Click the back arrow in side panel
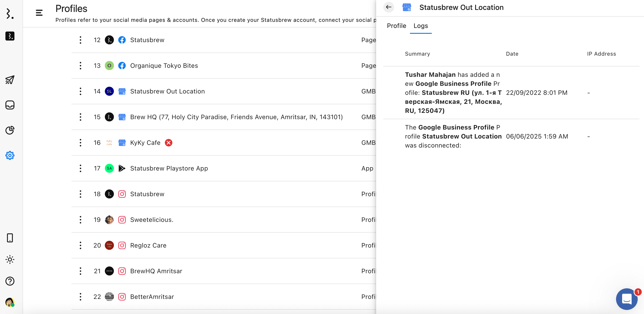The height and width of the screenshot is (314, 644). (389, 7)
